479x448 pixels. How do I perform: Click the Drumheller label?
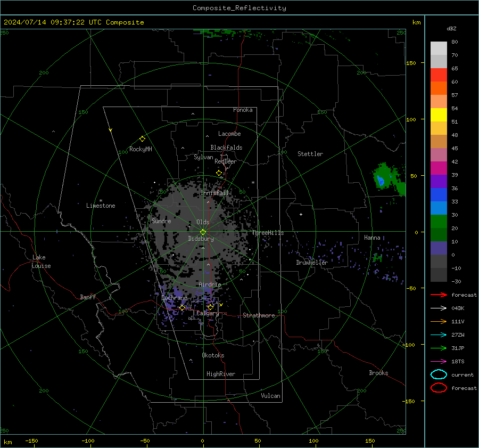point(312,263)
